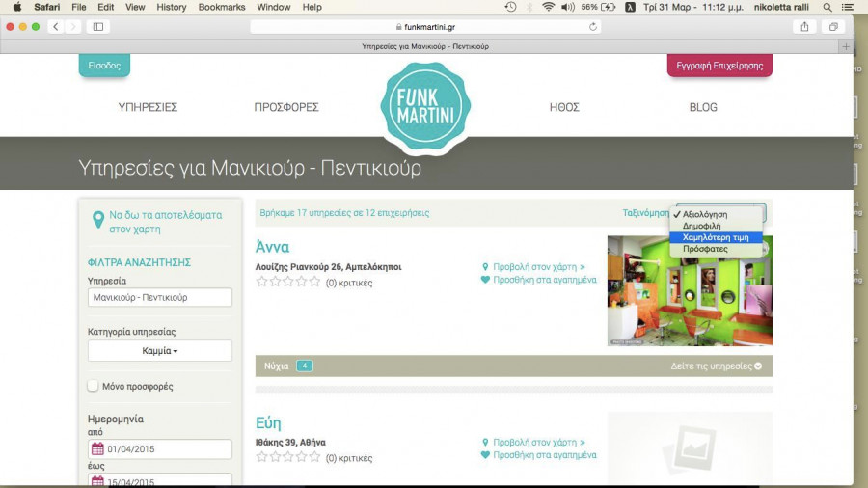
Task: Open the Bookmarks menu in menu bar
Action: pos(222,7)
